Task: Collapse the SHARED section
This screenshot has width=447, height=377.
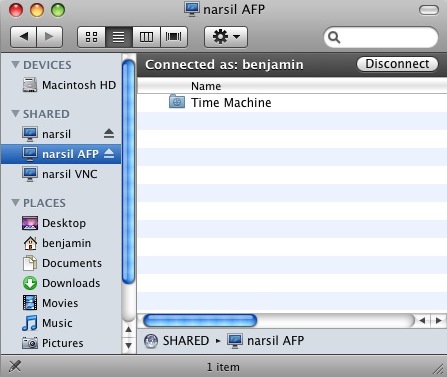Action: 15,113
